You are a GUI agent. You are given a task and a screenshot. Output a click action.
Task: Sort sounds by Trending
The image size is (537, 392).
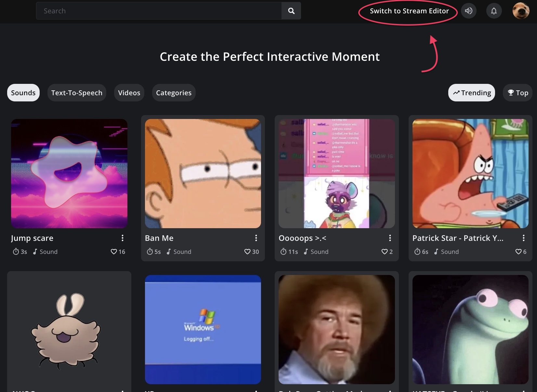[x=472, y=93]
